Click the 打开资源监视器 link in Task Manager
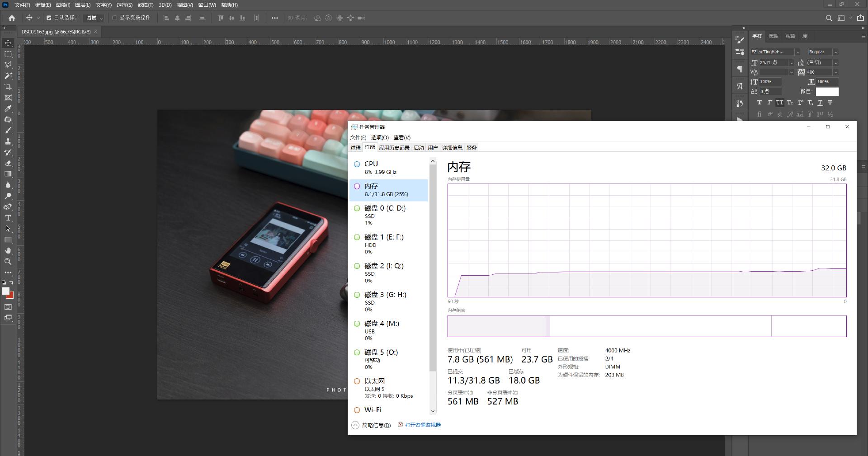This screenshot has width=868, height=456. [422, 425]
